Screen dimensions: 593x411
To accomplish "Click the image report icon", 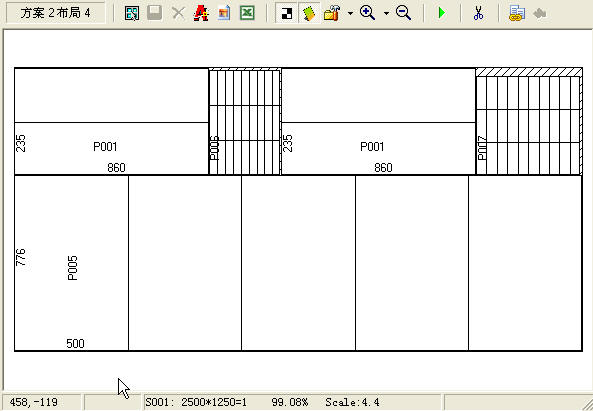I will point(224,14).
